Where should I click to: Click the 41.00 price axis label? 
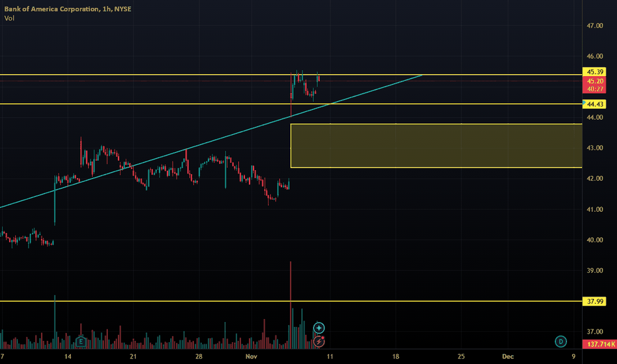tap(594, 209)
